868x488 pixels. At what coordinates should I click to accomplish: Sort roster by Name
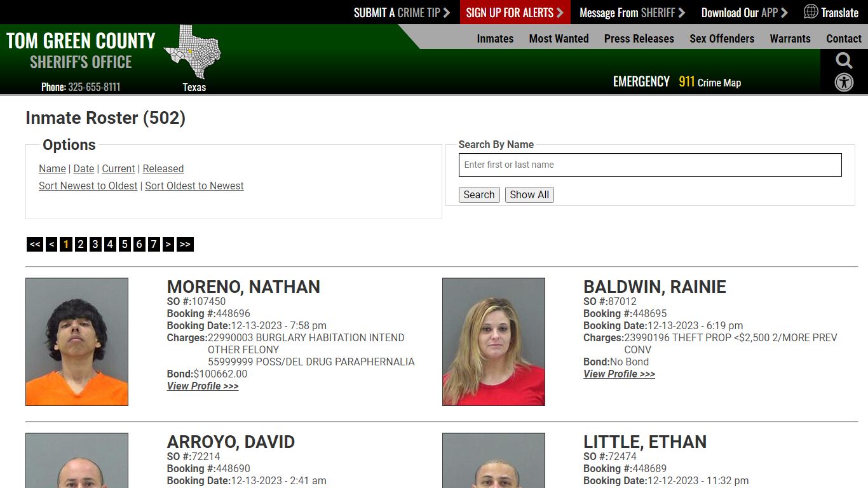click(52, 168)
